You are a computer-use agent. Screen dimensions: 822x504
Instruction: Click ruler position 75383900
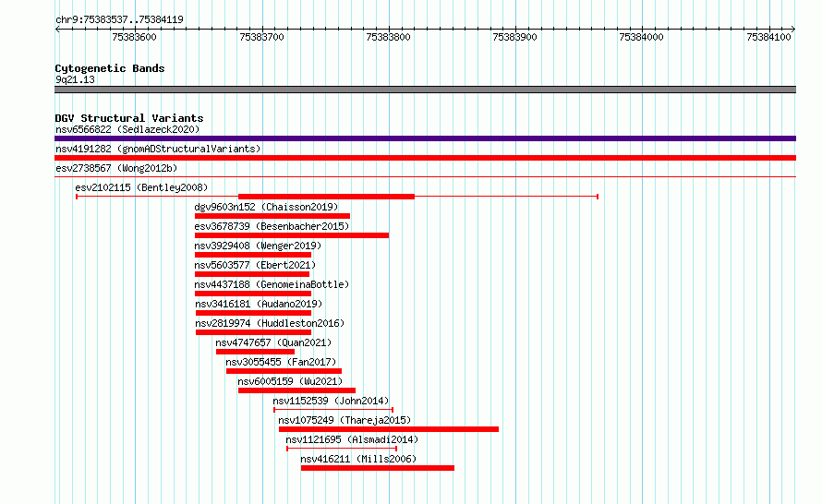pos(514,37)
